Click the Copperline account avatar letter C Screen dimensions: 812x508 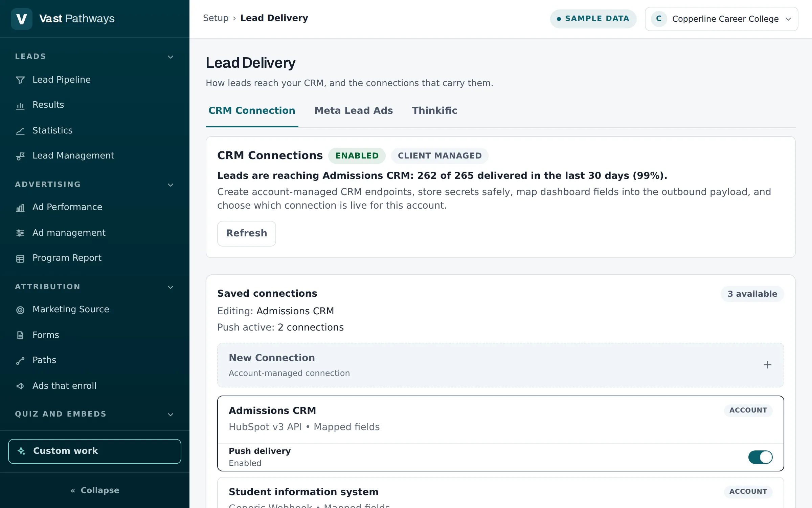(659, 19)
